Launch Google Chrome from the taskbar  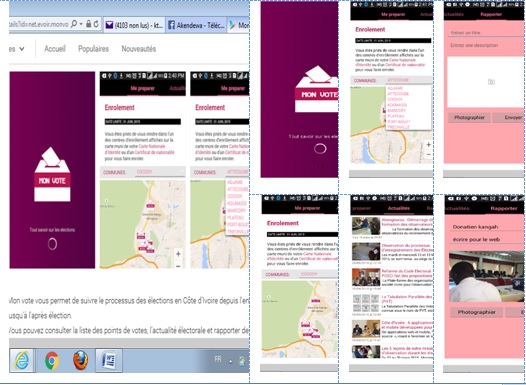[x=52, y=361]
